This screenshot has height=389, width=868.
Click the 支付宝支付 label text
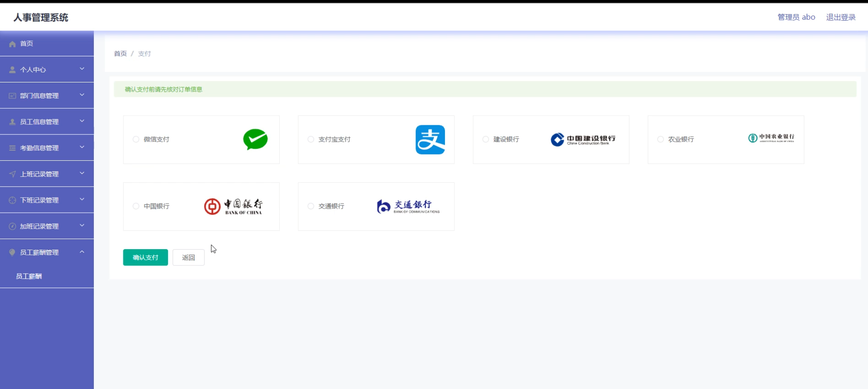tap(334, 139)
